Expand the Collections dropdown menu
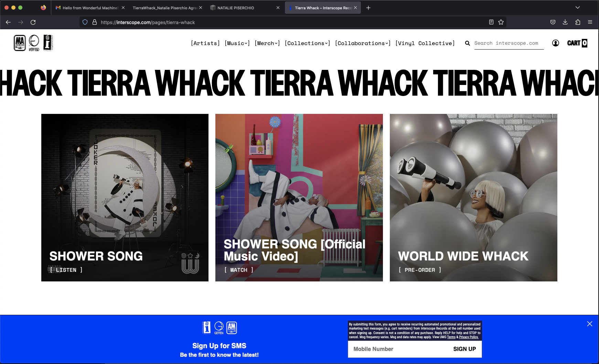599x364 pixels. pos(308,43)
